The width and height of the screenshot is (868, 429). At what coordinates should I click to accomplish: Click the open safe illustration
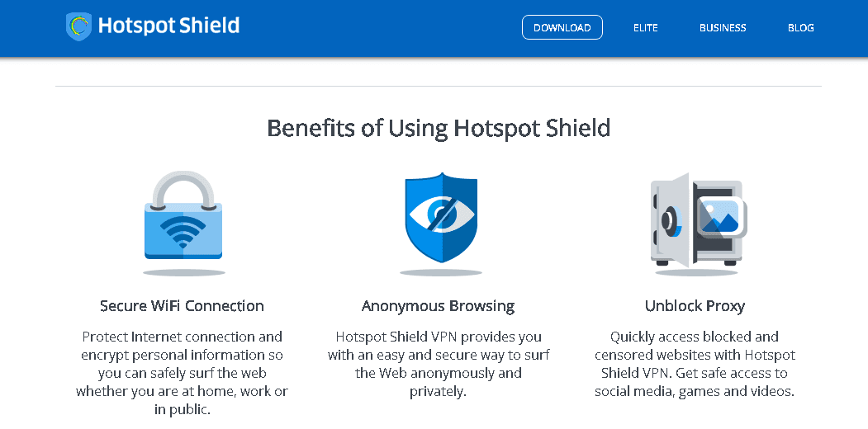click(700, 219)
